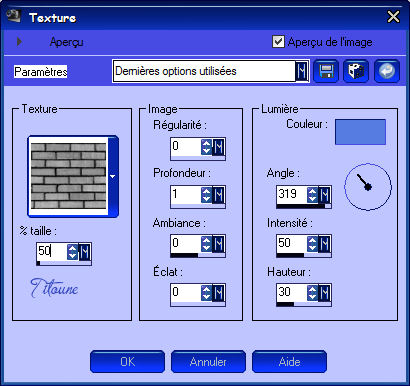
Task: Click the Annuler button
Action: (x=208, y=362)
